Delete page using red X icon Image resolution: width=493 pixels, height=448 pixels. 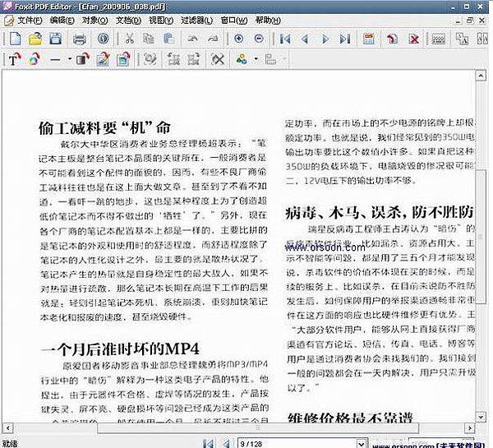(414, 39)
